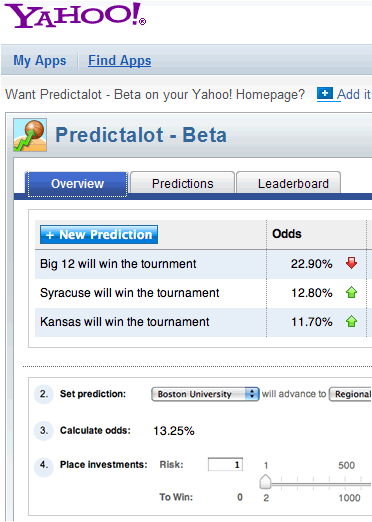Go to My Apps

pos(40,61)
